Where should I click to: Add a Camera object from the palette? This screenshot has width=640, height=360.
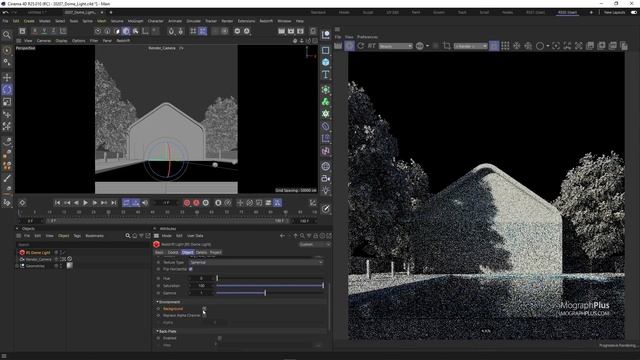coord(325,178)
